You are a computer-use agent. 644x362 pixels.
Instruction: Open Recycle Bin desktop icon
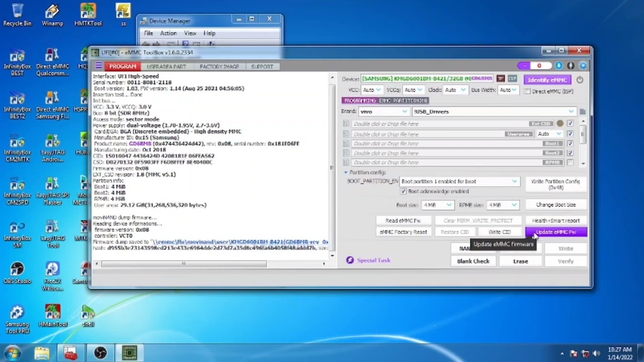pos(17,15)
